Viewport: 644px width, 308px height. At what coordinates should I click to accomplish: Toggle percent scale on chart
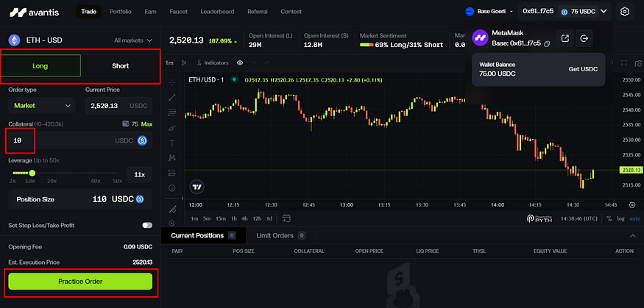(609, 218)
